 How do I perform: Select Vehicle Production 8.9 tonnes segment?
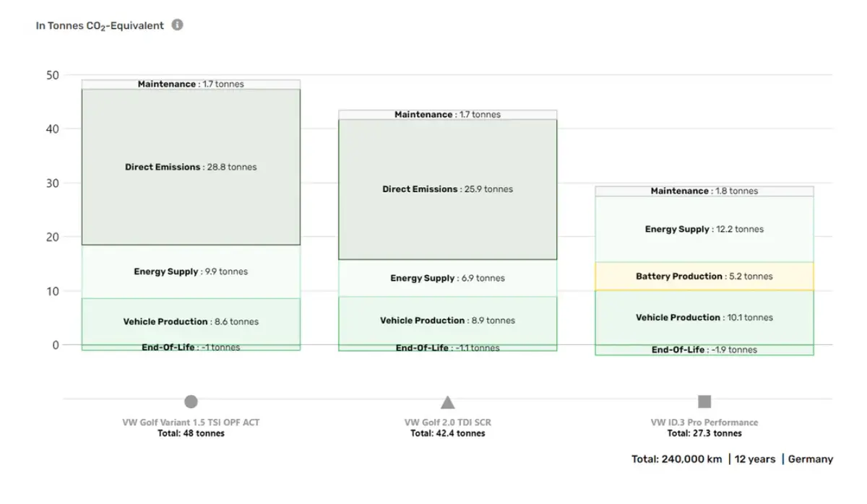pyautogui.click(x=448, y=321)
